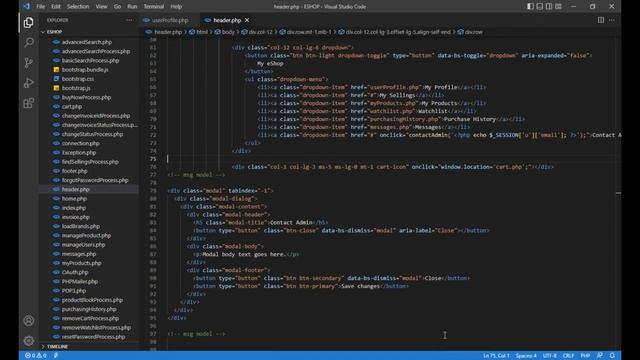
Task: Click div.col-12 breadcrumb item
Action: (x=260, y=32)
